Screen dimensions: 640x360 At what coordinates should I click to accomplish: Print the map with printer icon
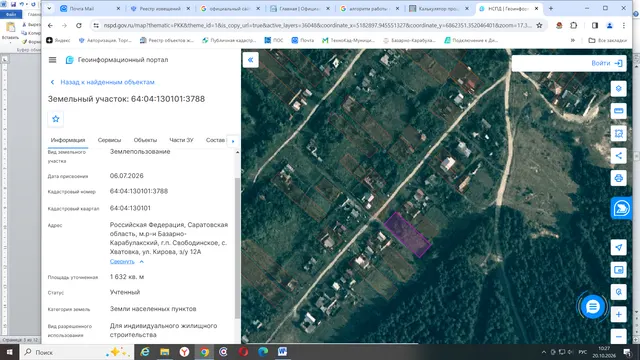[618, 178]
